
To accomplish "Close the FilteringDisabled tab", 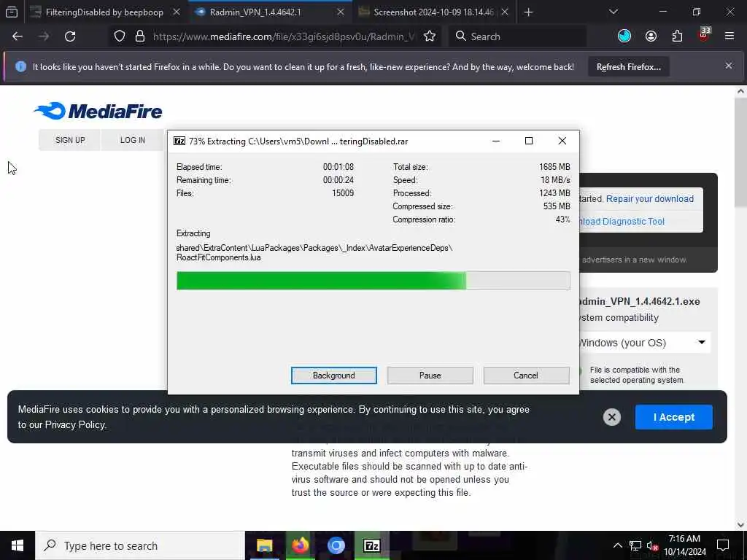I will click(177, 12).
